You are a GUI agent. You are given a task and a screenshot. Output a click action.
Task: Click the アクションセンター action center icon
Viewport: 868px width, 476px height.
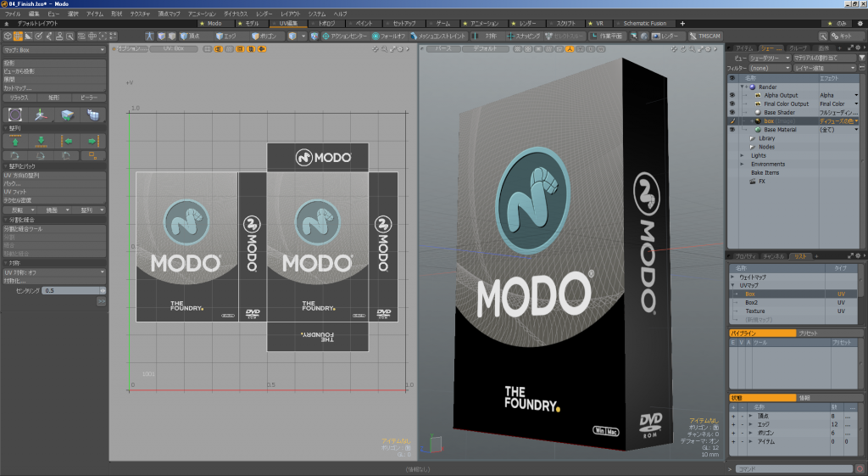tap(345, 36)
